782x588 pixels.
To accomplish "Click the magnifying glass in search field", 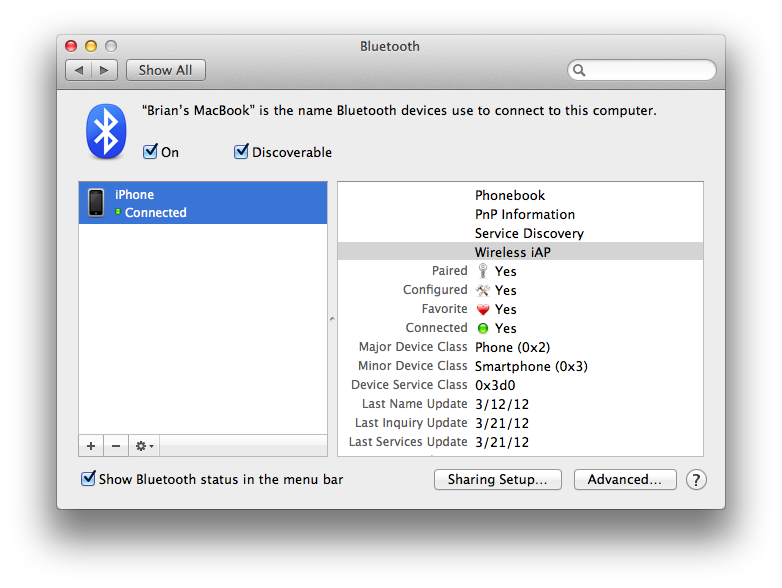I will point(580,71).
